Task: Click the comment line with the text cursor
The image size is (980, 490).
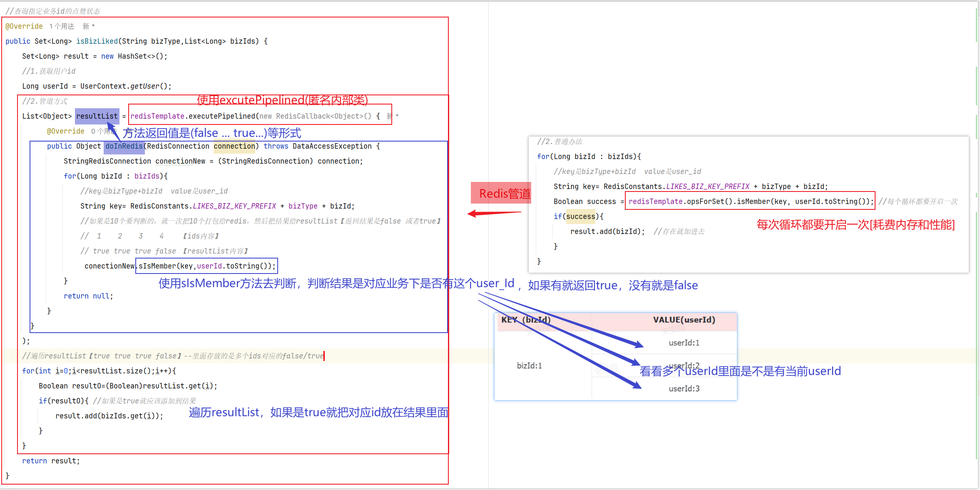Action: (173, 356)
